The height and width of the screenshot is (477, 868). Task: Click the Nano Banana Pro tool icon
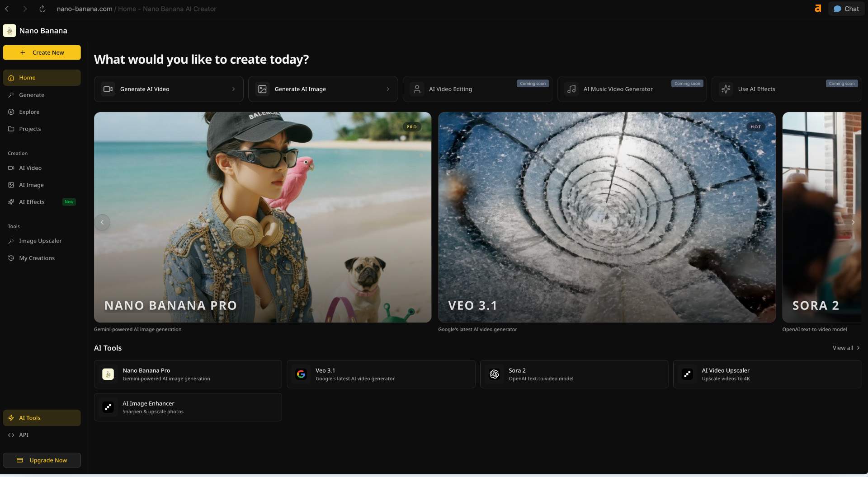coord(108,374)
